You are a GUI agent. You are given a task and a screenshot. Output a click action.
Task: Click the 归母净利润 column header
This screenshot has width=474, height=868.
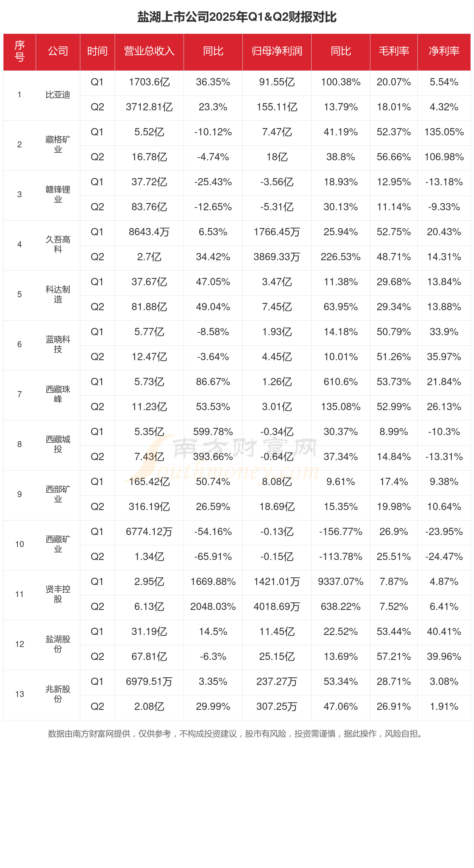pos(277,51)
